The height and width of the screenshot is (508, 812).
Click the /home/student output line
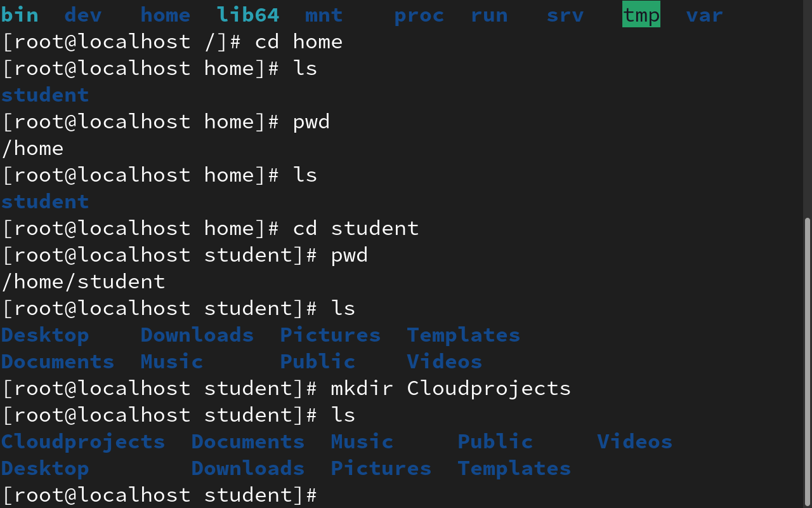[83, 281]
